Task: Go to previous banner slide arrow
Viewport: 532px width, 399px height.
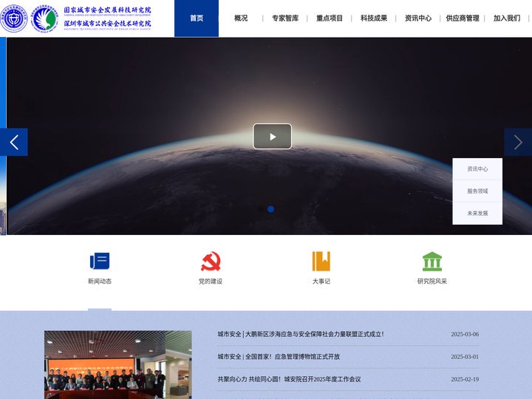Action: 14,142
